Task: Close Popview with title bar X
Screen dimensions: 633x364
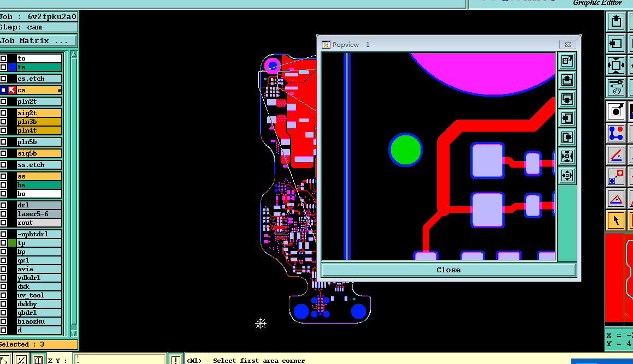Action: click(x=567, y=44)
